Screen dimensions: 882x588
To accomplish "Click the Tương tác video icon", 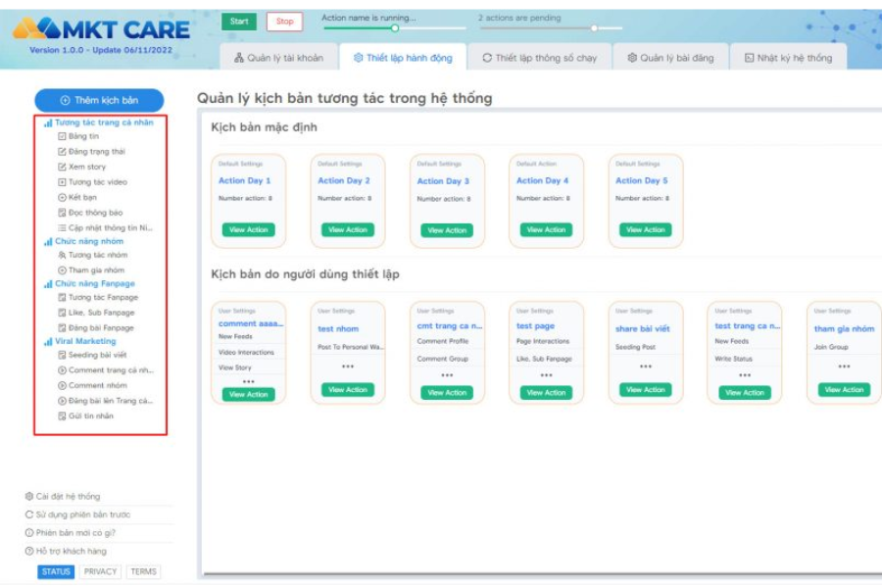I will [x=62, y=181].
